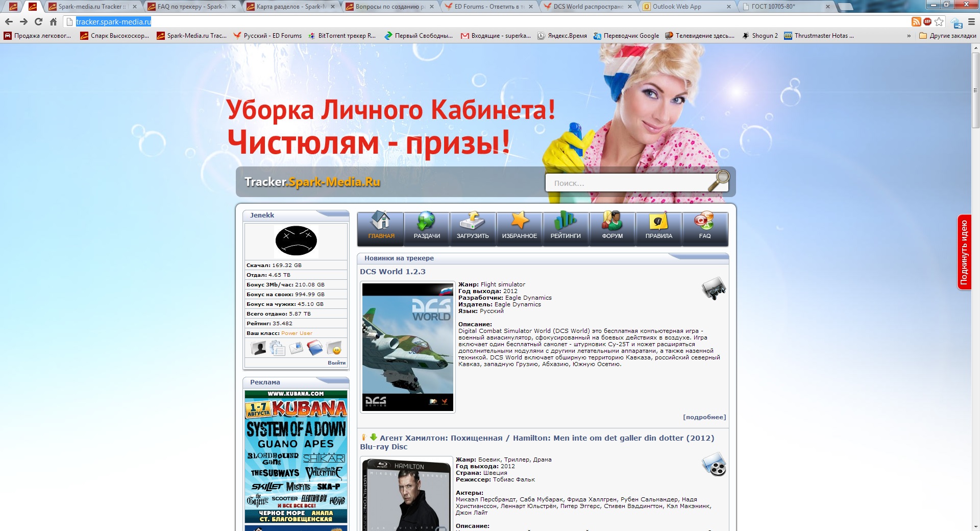Expand hidden bookmarks chevron
The height and width of the screenshot is (531, 980).
tap(909, 36)
